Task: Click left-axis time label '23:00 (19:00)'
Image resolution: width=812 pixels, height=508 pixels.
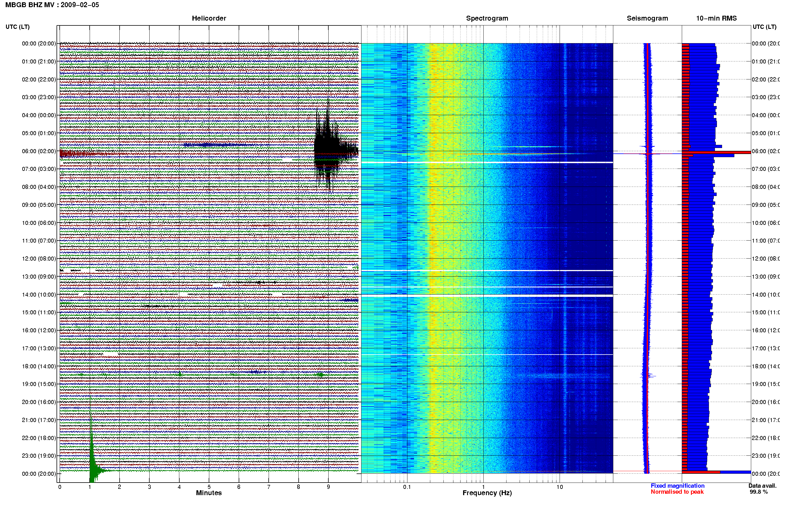Action: 39,456
